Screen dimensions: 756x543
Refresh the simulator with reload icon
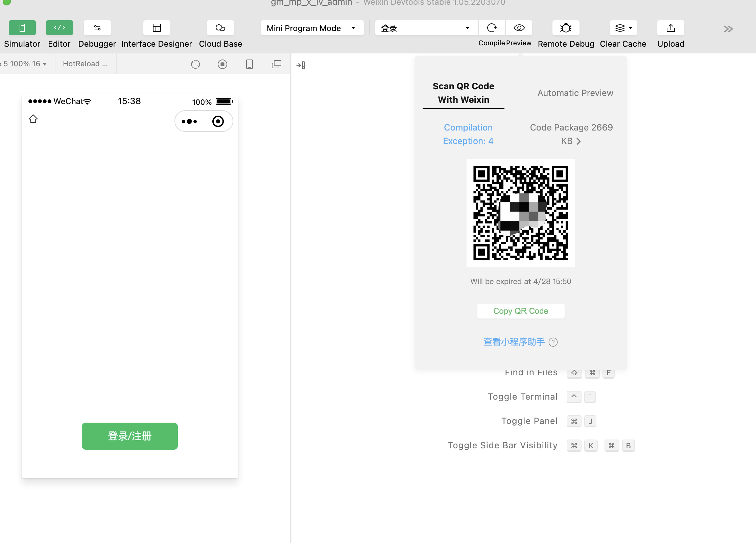tap(195, 64)
